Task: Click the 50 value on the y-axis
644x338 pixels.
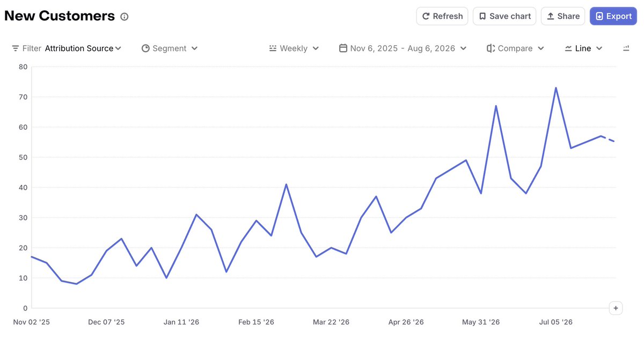Action: 23,157
